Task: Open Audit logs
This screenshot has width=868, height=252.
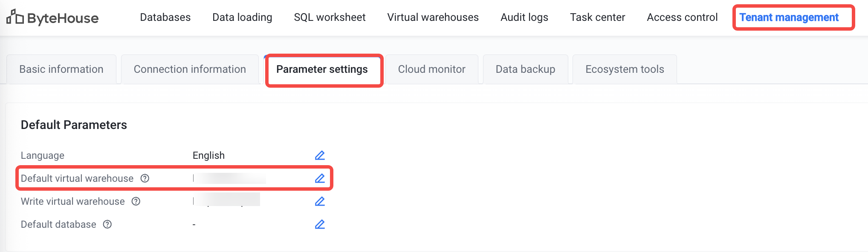Action: [524, 17]
